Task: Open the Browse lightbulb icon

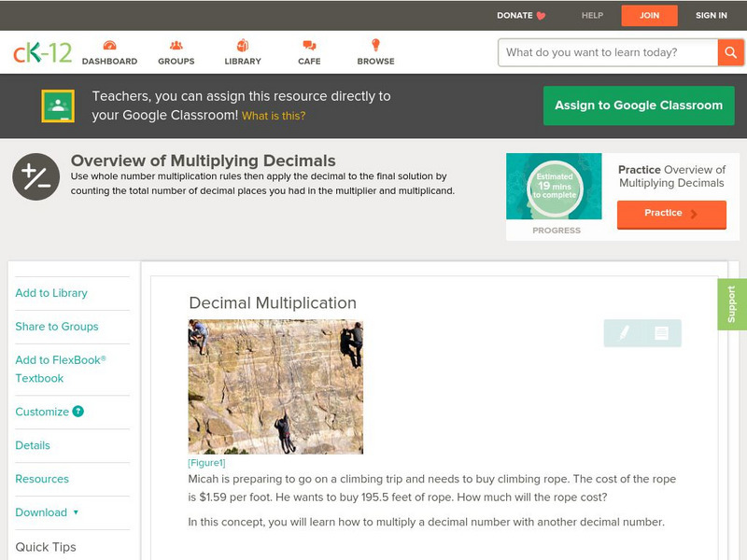Action: (x=376, y=45)
